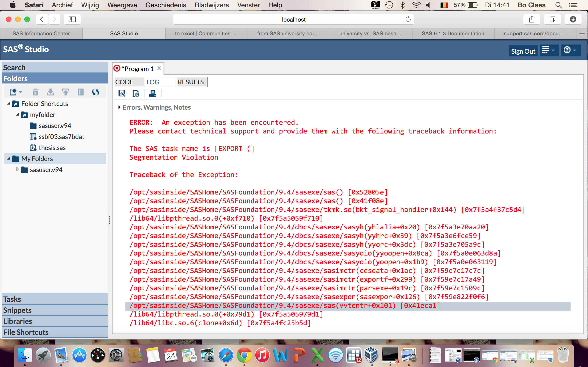Download the log as an HTML file
The width and height of the screenshot is (588, 367).
[x=136, y=93]
